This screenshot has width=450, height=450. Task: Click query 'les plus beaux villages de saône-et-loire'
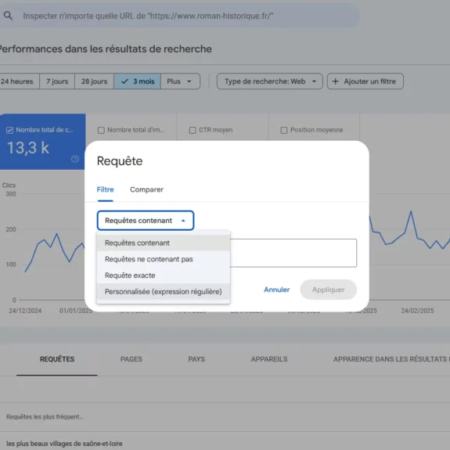(x=64, y=444)
